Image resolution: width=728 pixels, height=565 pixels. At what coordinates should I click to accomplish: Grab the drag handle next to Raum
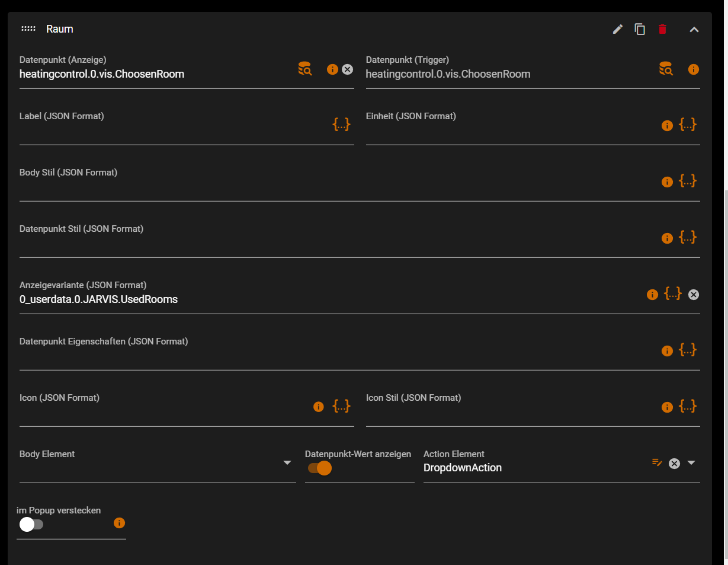[28, 29]
